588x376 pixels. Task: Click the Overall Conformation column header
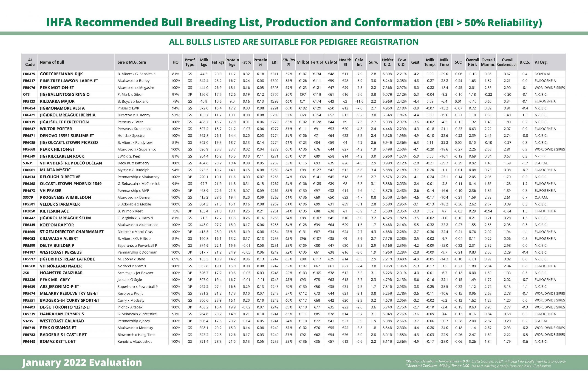tap(507, 62)
